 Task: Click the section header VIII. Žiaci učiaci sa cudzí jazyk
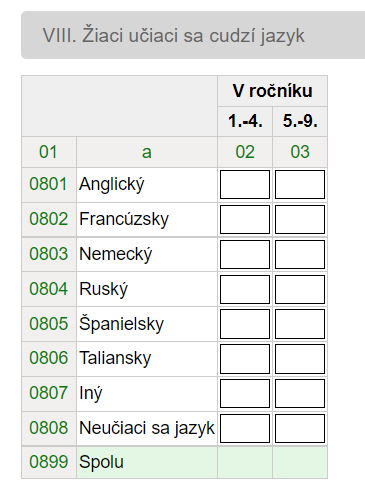pyautogui.click(x=193, y=35)
